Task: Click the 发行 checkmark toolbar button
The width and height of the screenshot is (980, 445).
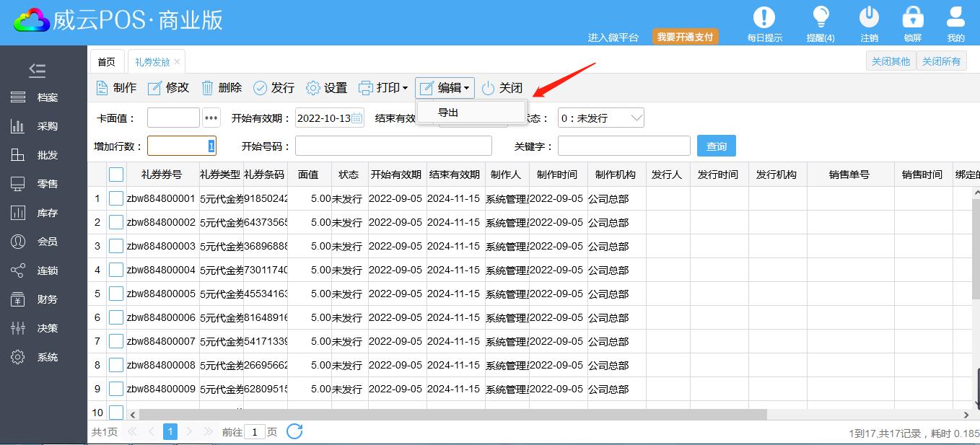Action: coord(261,88)
